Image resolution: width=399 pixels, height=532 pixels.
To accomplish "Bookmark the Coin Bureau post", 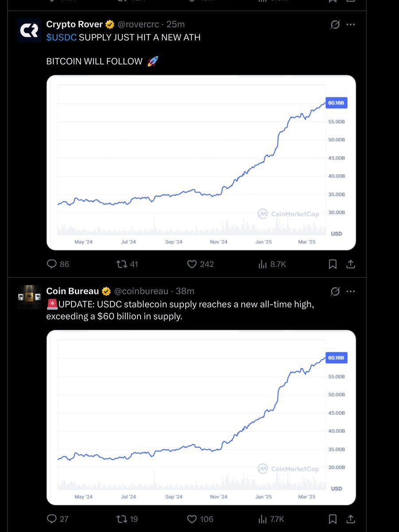I will coord(332,519).
